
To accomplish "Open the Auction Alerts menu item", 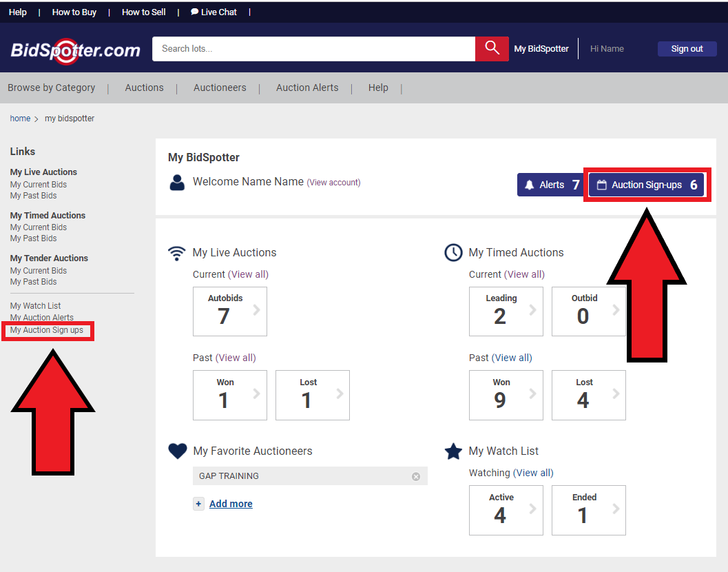I will (x=307, y=88).
